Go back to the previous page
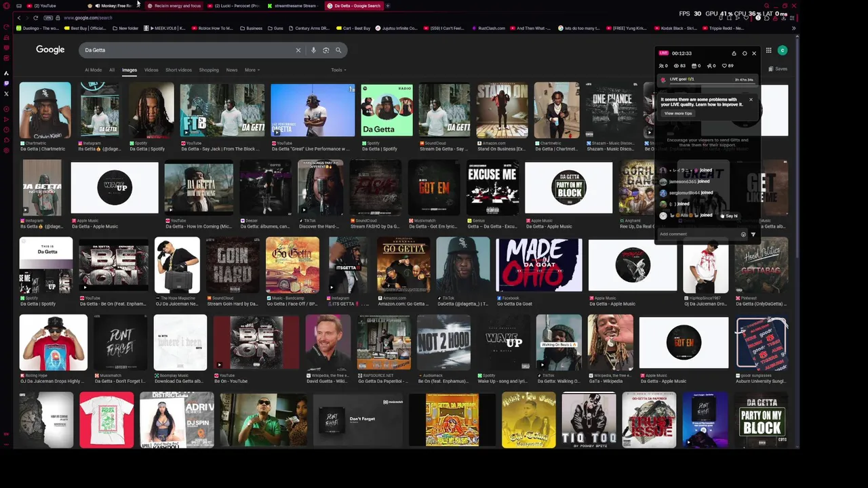The height and width of the screenshot is (488, 868). [18, 18]
